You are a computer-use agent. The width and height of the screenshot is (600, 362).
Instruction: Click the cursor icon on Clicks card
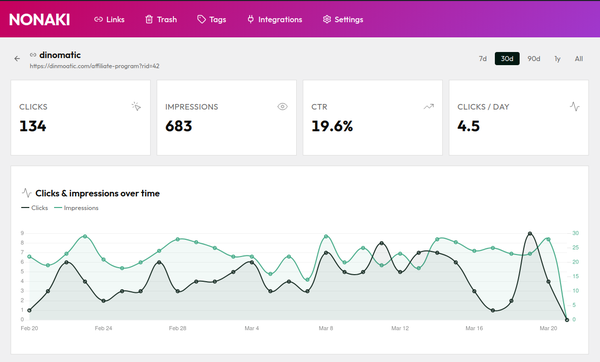pos(136,106)
